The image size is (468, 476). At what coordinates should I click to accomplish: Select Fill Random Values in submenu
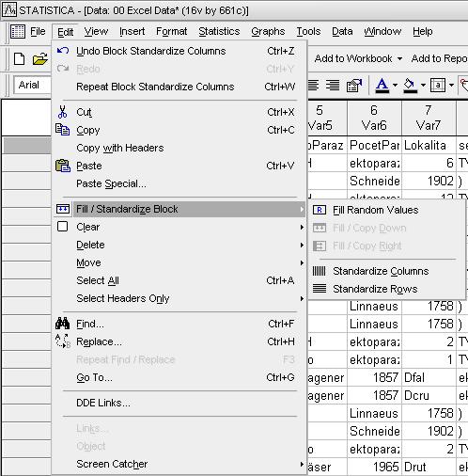387,210
